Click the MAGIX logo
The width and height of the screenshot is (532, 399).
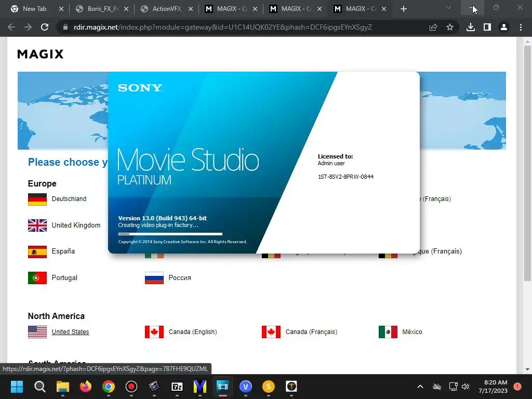(x=41, y=54)
